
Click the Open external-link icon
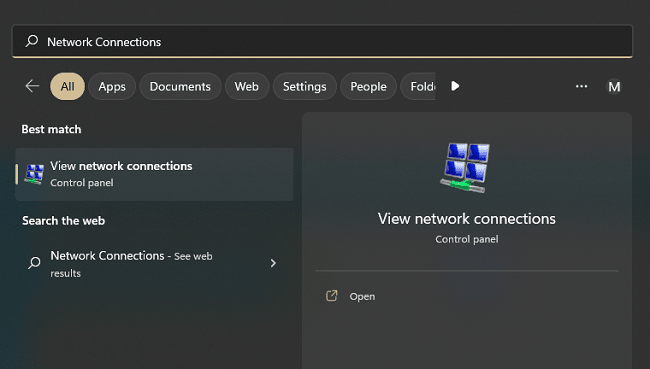click(332, 296)
